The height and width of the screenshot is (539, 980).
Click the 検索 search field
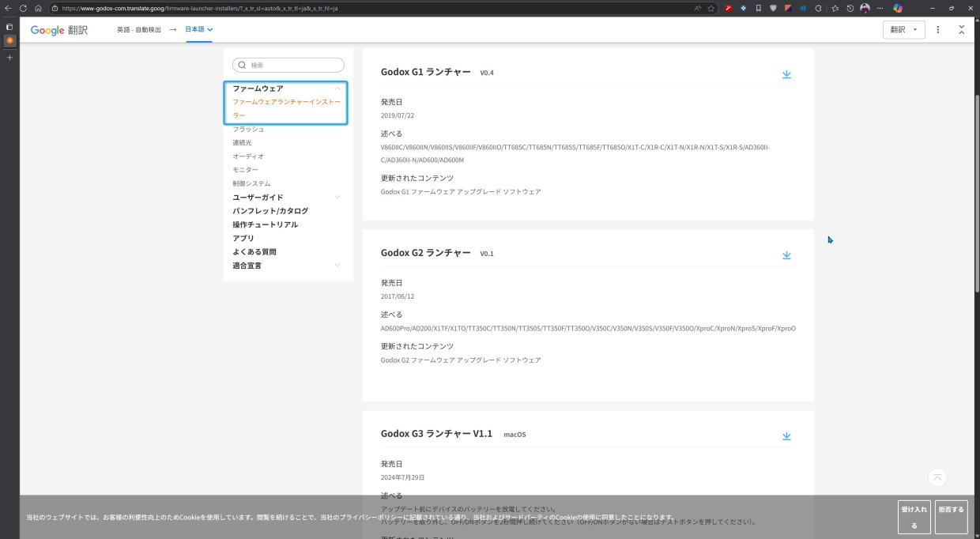288,65
